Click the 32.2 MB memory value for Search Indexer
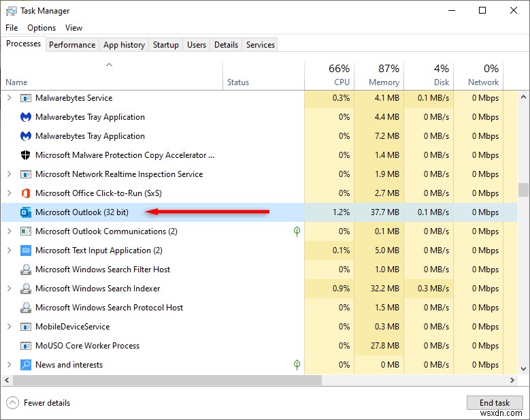 [x=385, y=289]
